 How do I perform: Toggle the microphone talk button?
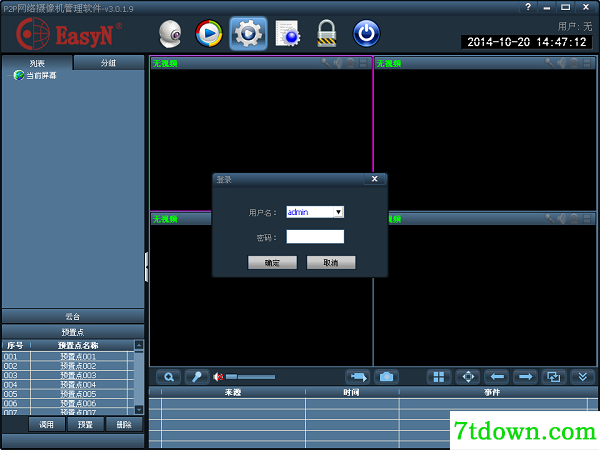tap(197, 377)
